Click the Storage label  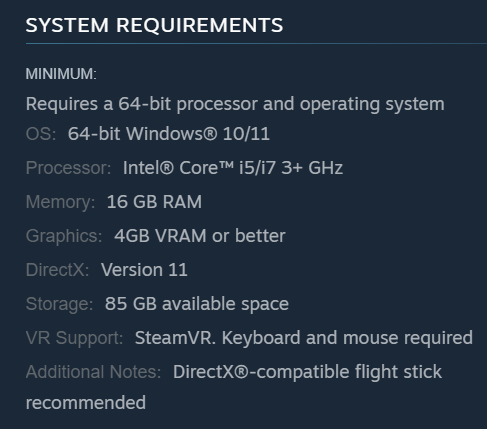point(59,304)
